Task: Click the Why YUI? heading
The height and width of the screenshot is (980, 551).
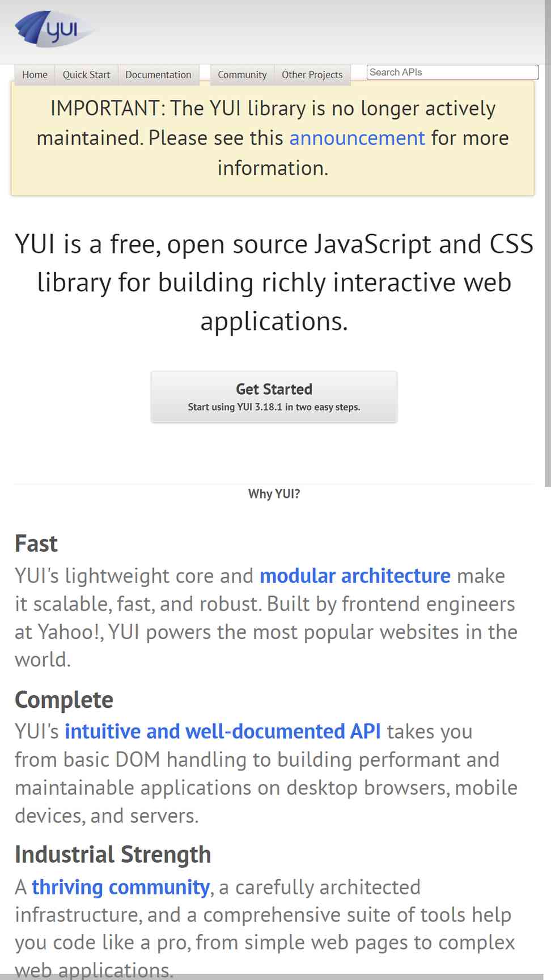Action: pyautogui.click(x=274, y=494)
